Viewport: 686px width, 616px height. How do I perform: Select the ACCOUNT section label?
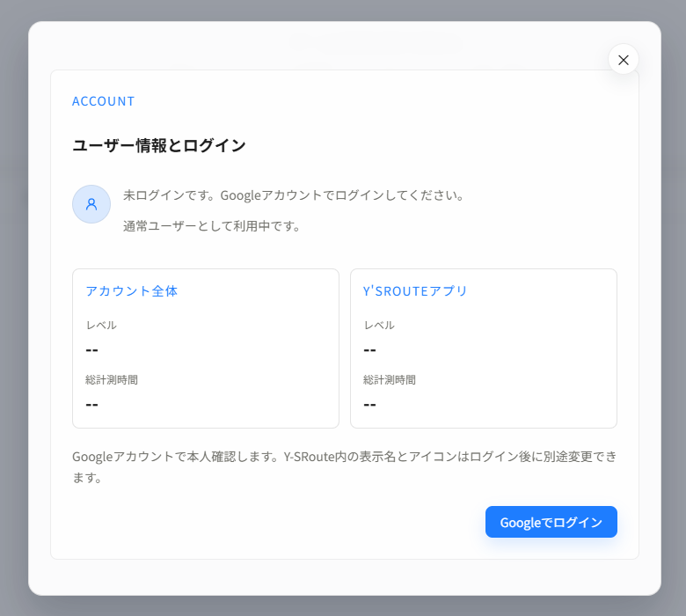(x=103, y=101)
